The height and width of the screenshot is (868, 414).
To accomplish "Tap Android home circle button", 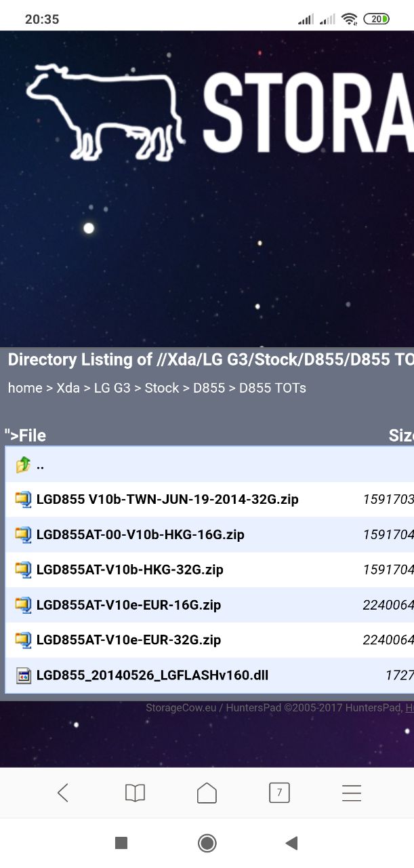I will 207,843.
